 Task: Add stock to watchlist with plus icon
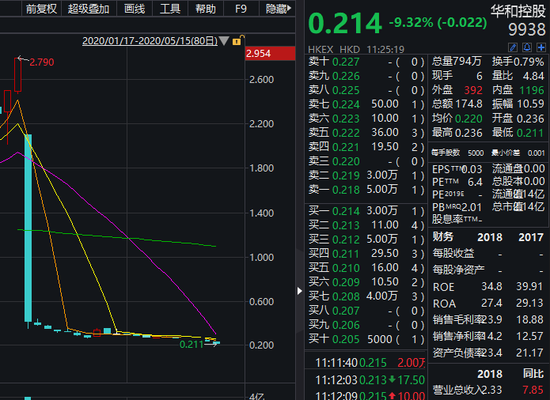541,48
